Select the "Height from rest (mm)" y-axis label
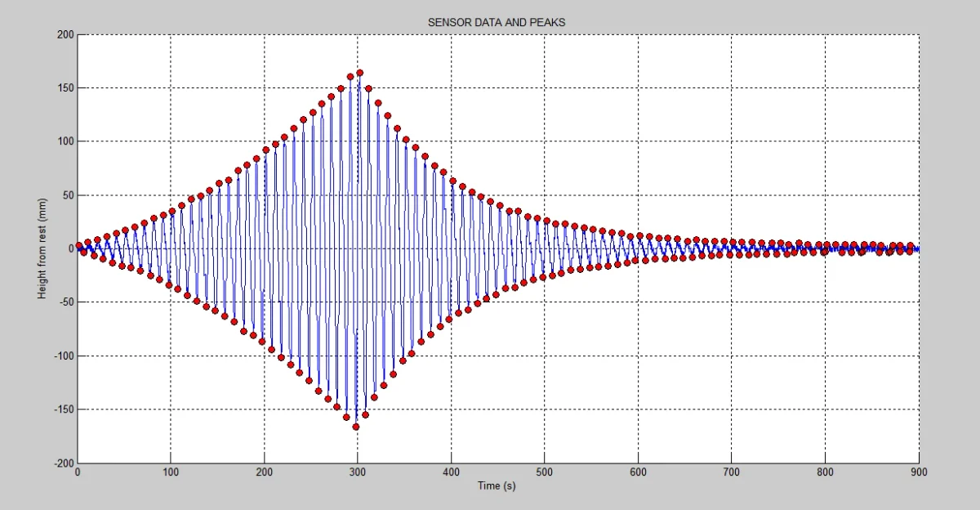 pos(42,249)
